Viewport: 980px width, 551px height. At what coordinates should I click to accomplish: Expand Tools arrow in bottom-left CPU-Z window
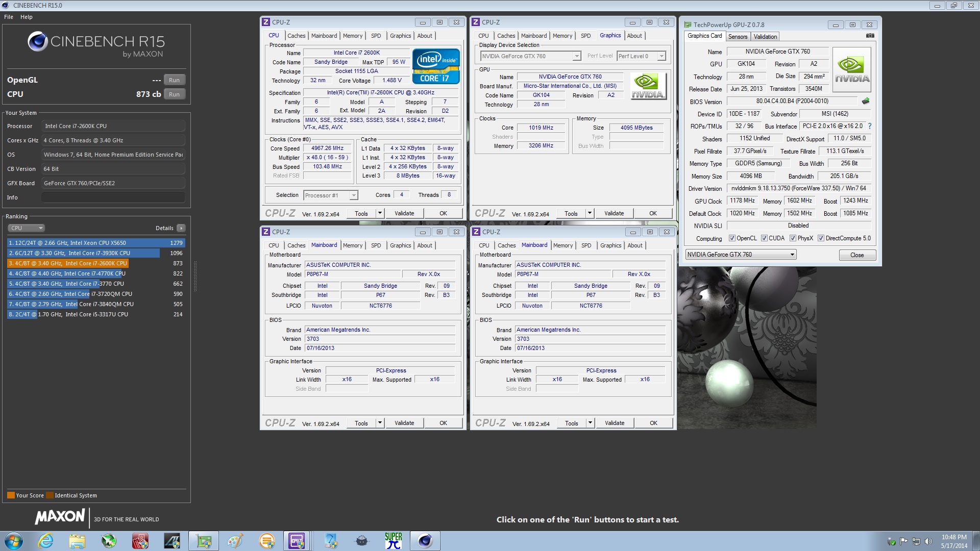tap(380, 423)
